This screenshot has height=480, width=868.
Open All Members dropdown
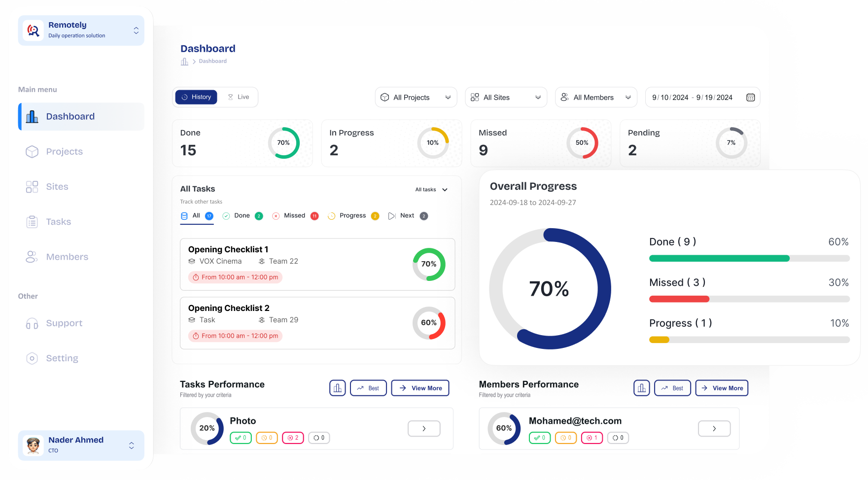[x=596, y=98]
